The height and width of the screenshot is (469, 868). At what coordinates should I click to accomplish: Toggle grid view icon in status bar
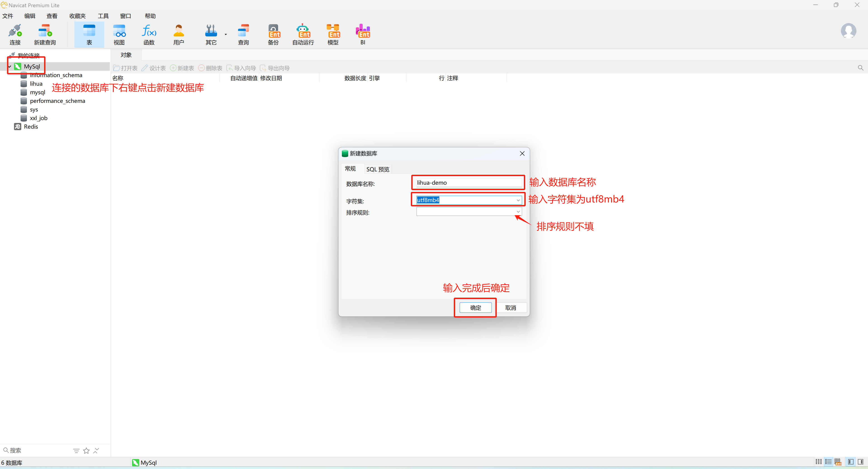818,462
